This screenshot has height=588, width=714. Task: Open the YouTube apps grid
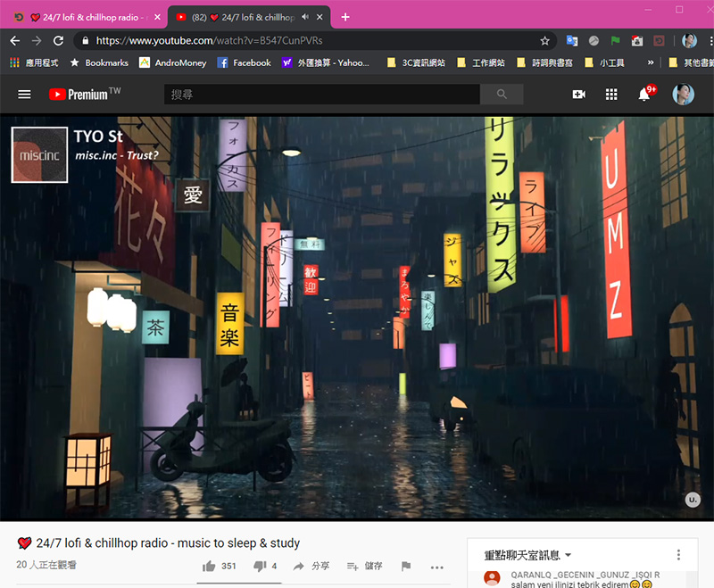[611, 94]
